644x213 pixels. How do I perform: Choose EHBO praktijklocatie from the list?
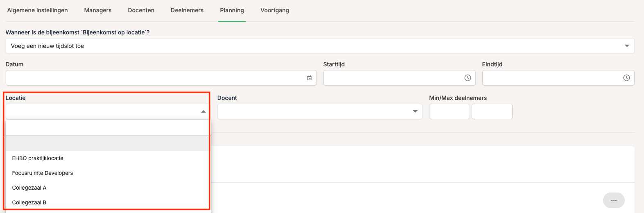click(x=38, y=158)
